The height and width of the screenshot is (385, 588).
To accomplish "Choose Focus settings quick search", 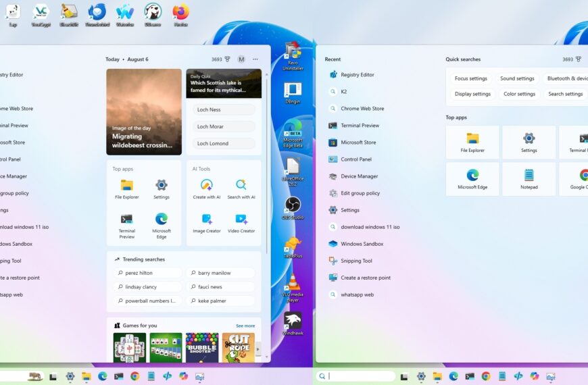I will [470, 78].
